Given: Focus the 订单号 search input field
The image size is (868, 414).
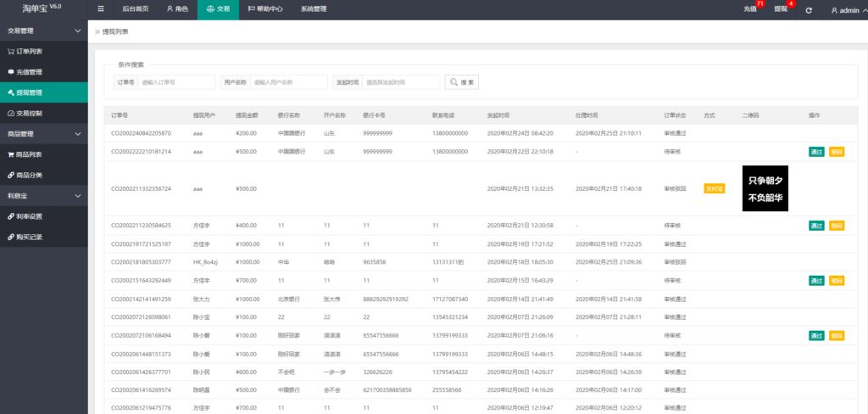Looking at the screenshot, I should (176, 82).
